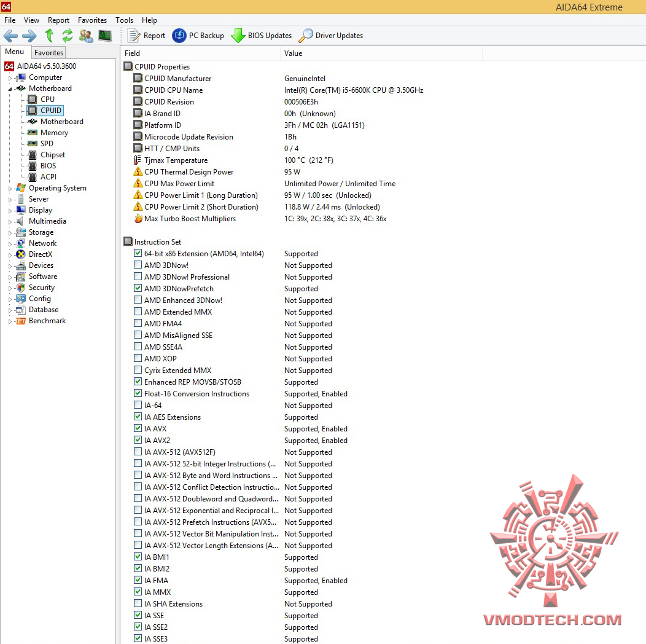The width and height of the screenshot is (646, 644).
Task: Open the system monitor graph icon
Action: pos(105,36)
